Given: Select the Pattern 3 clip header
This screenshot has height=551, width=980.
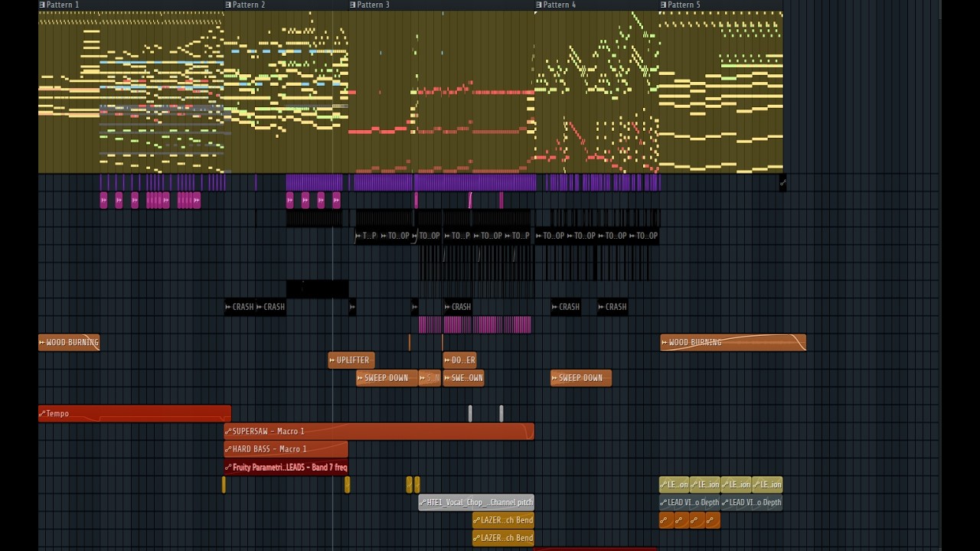Looking at the screenshot, I should 442,5.
